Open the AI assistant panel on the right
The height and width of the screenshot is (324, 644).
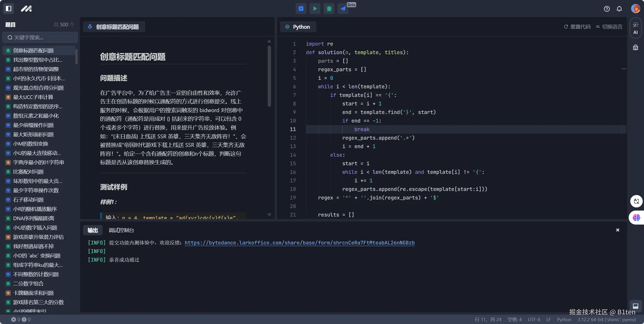[x=636, y=28]
